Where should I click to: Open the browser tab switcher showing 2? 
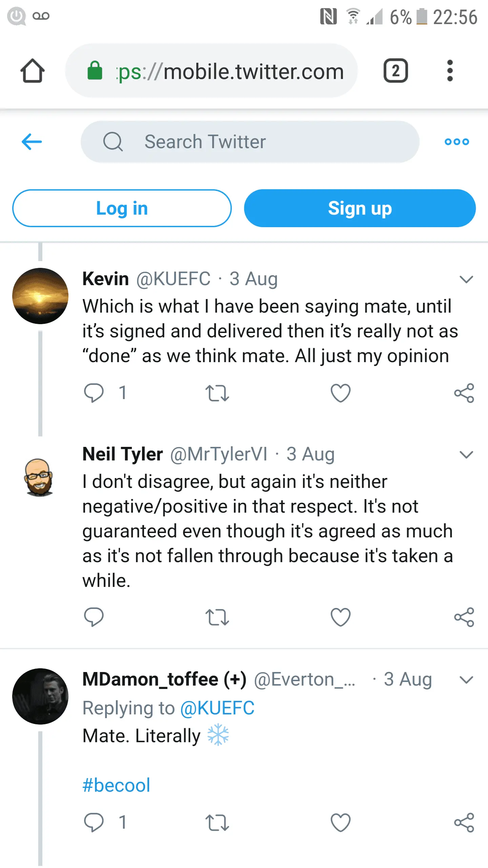click(395, 71)
